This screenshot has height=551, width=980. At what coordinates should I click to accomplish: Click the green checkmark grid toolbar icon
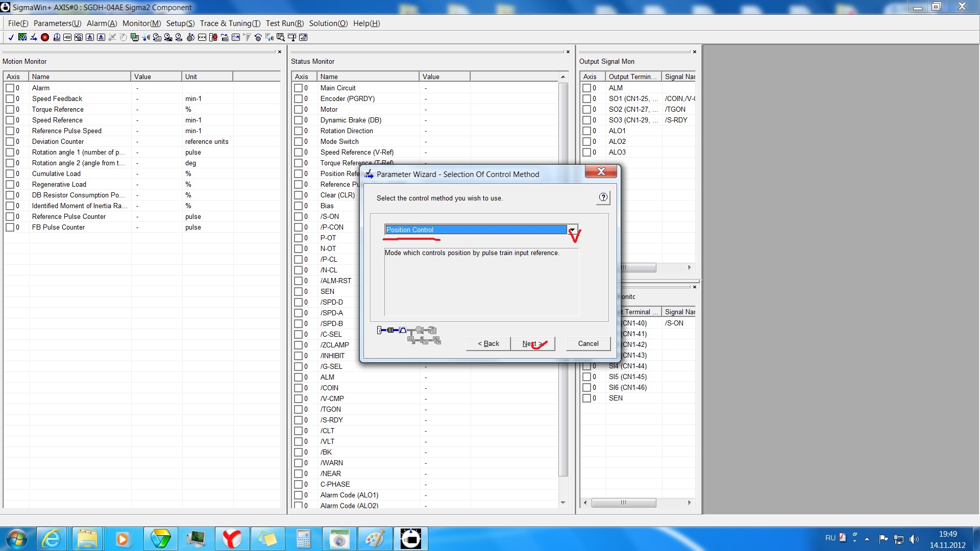tap(22, 37)
